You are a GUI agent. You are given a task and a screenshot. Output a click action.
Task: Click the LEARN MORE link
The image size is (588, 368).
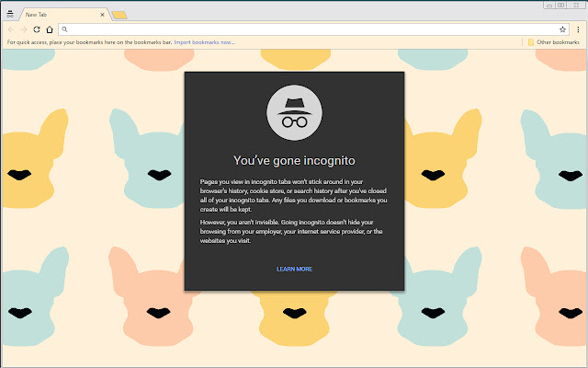tap(294, 269)
